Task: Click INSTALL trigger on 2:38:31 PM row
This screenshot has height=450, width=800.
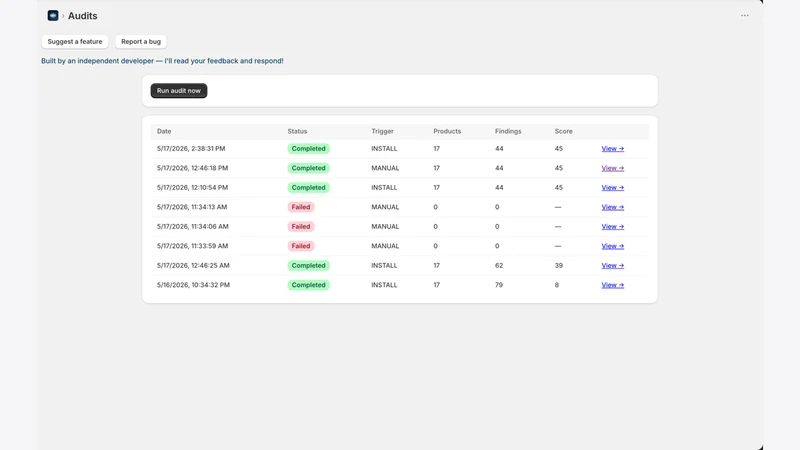Action: 384,149
